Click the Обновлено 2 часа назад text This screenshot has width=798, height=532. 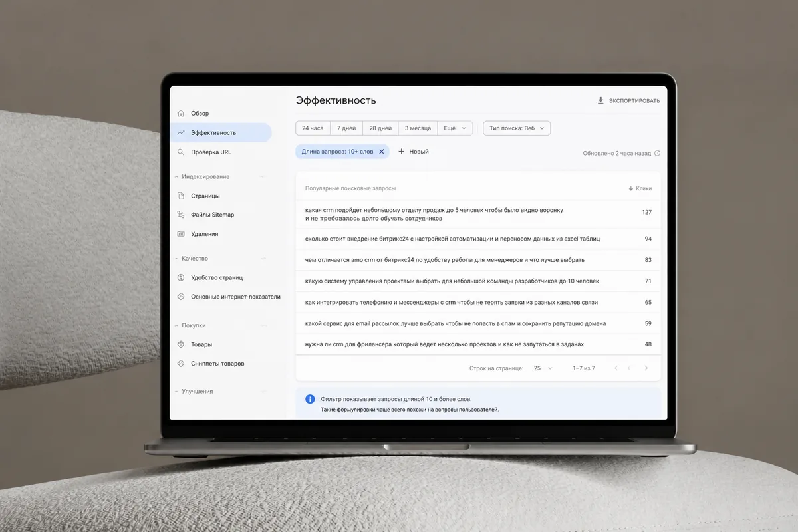(x=617, y=153)
